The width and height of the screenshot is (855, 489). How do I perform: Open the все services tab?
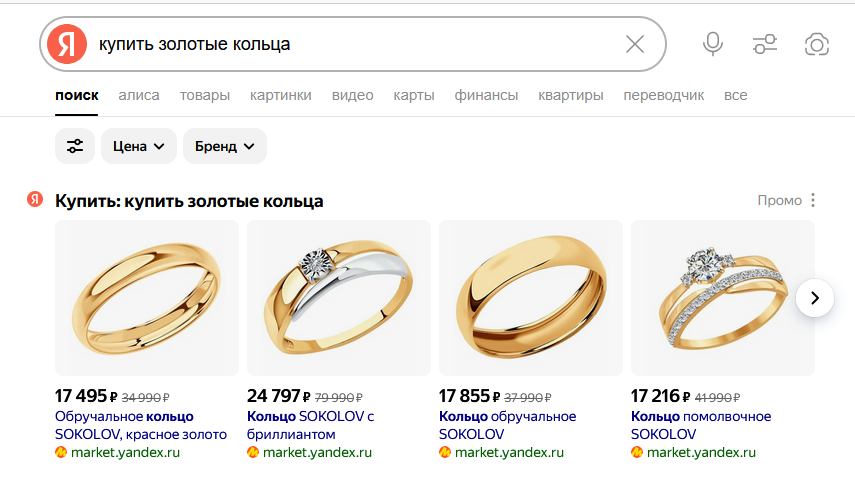[x=735, y=95]
